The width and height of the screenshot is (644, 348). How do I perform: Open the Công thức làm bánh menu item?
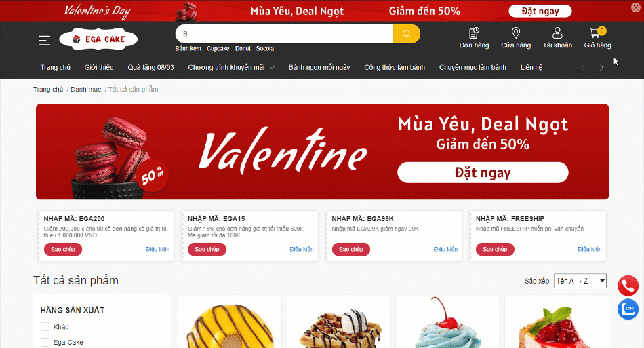(x=395, y=67)
